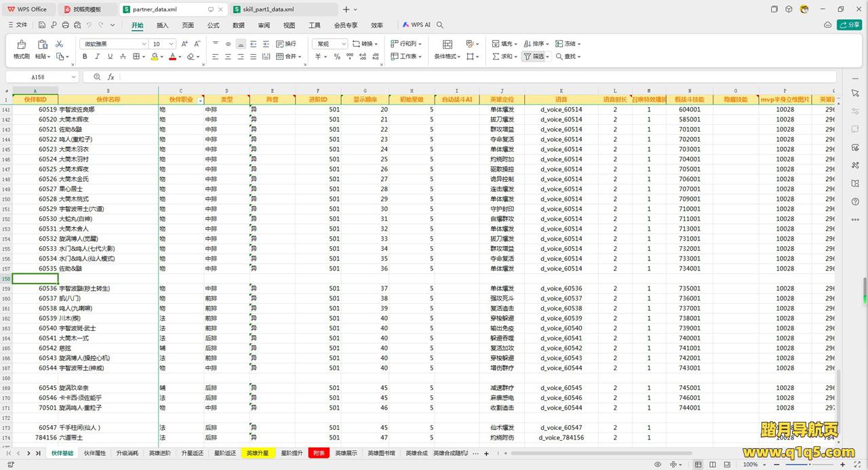
Task: Click the Save icon in quick access bar
Action: [x=42, y=25]
